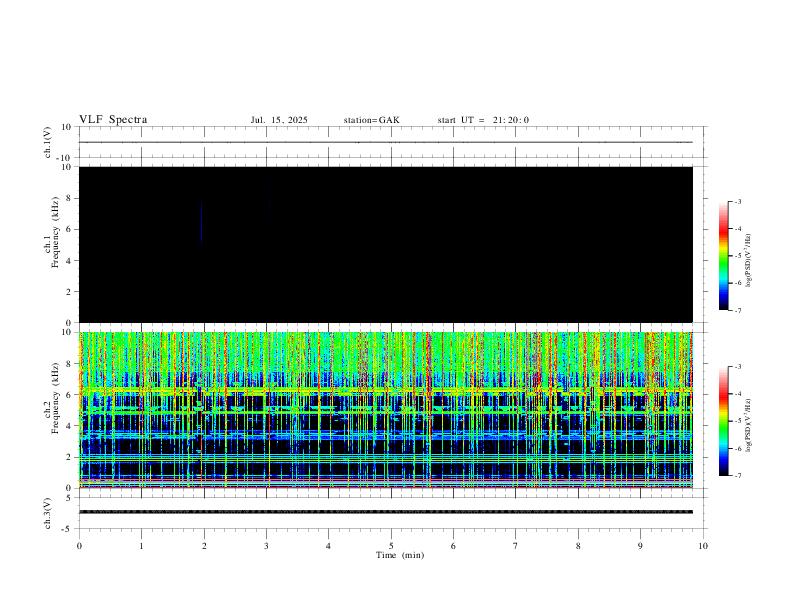Click the faint blue streak in ch.1 spectrogram
This screenshot has width=792, height=612.
pos(201,221)
